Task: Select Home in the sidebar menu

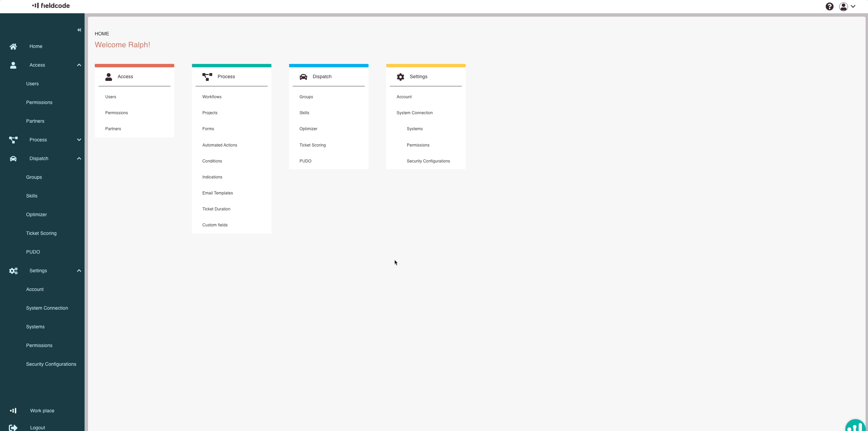Action: [x=36, y=46]
